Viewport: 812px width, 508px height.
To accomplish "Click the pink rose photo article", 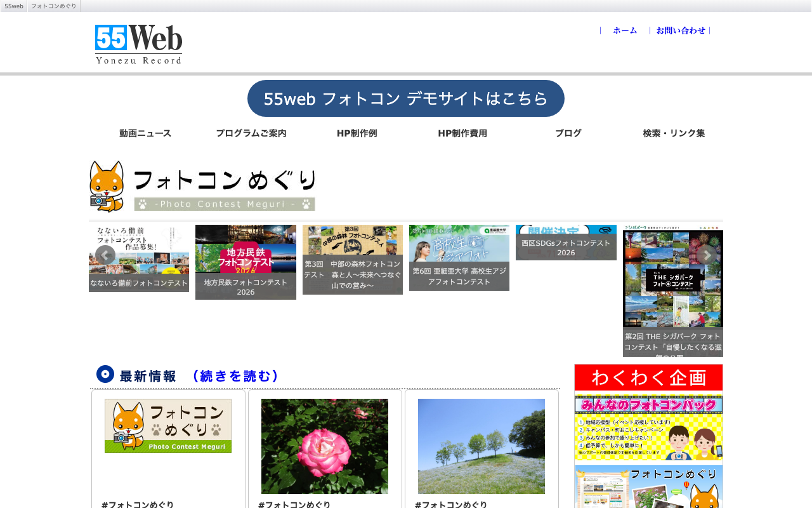I will pos(325,446).
